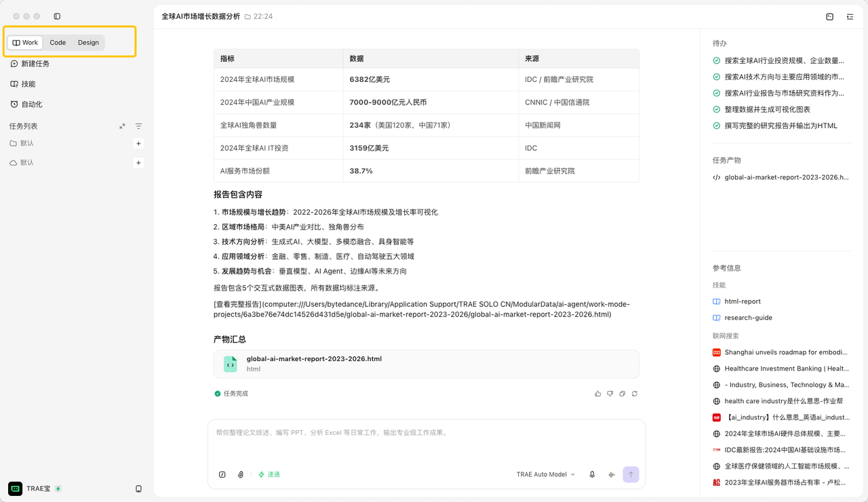Open the terminal panel icon at top right
Screen dimensions: 868x502
pyautogui.click(x=829, y=16)
